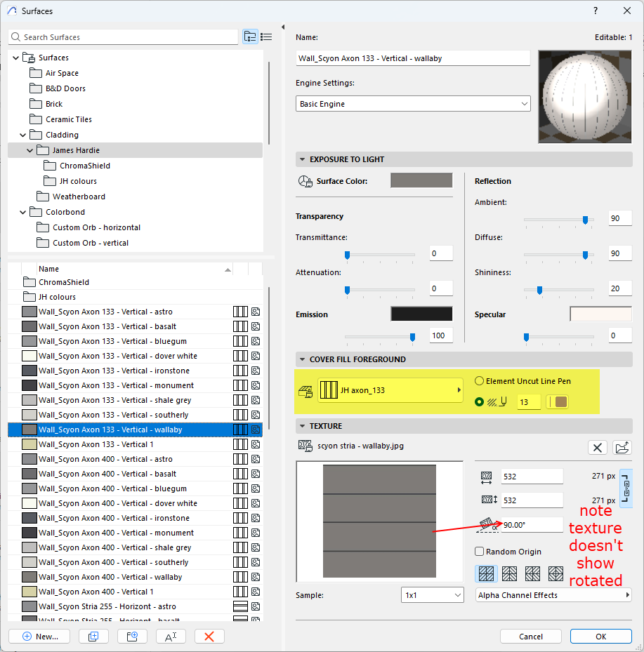644x652 pixels.
Task: Select first texture mirroring icon
Action: (486, 574)
